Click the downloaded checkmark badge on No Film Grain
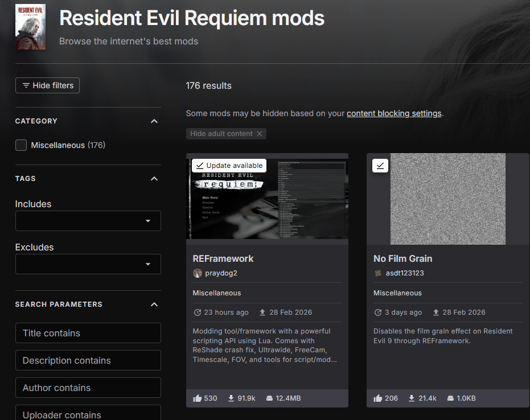Screen dimensions: 530x420 point(380,166)
